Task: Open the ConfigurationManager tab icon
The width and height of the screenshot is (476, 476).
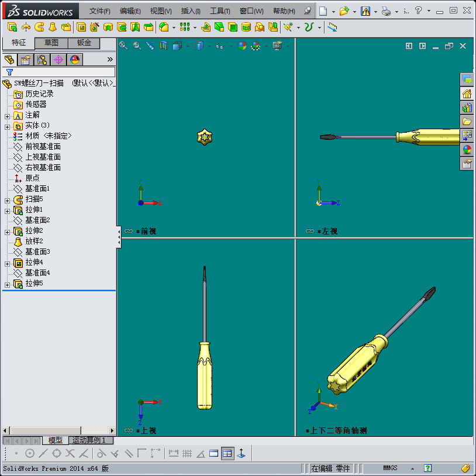Action: click(x=42, y=60)
